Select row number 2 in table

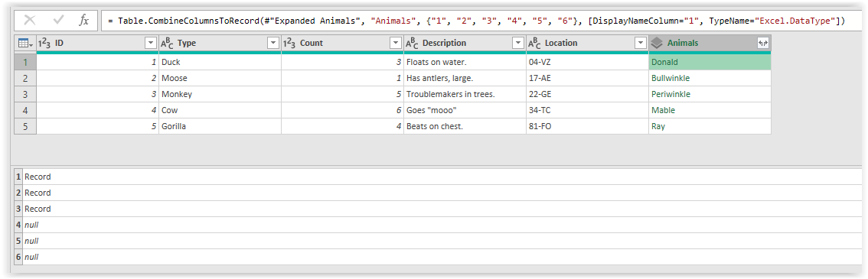(25, 79)
